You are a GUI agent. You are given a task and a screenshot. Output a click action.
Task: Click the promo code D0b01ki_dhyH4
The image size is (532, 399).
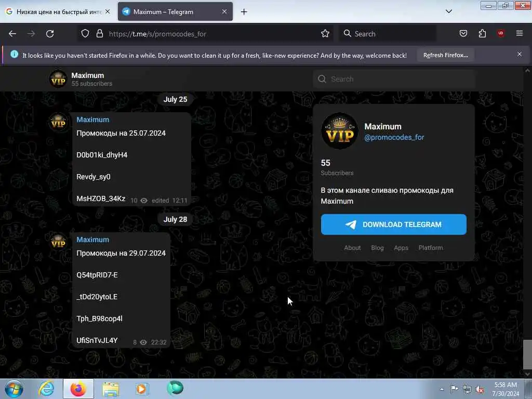coord(102,155)
